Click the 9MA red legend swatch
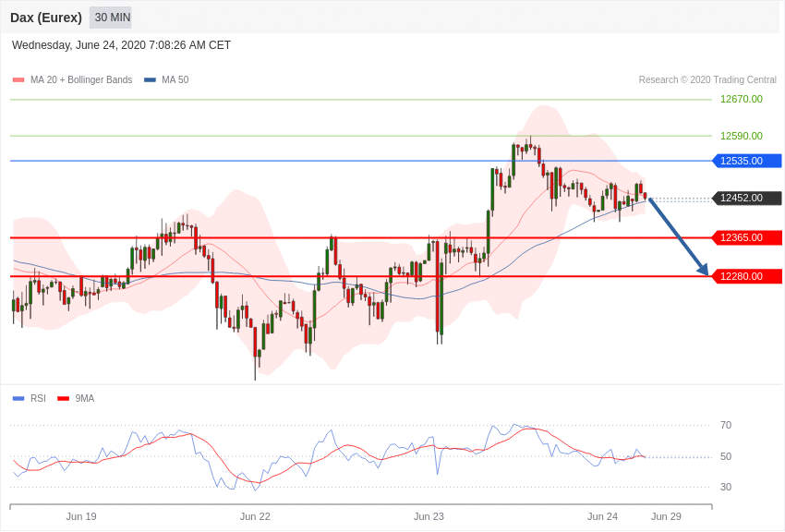785x532 pixels. coord(64,399)
